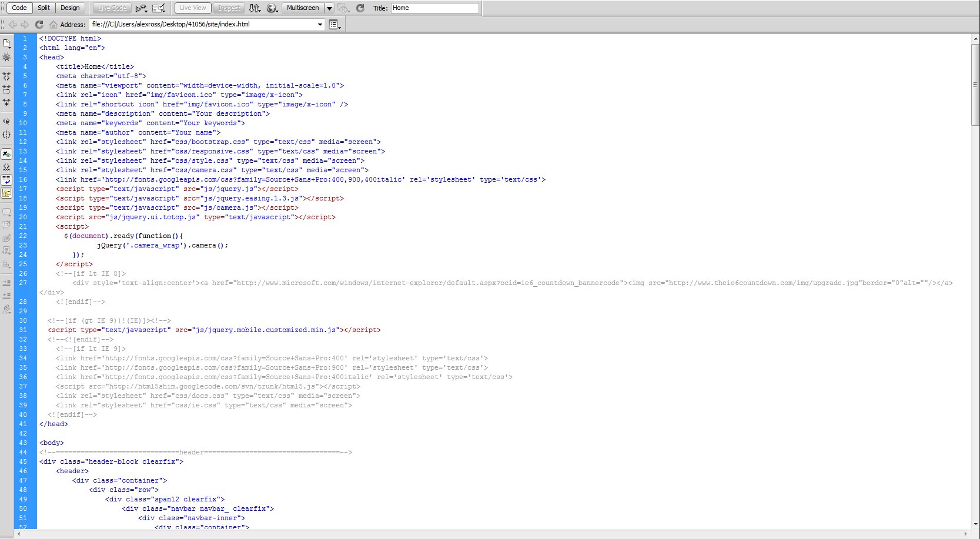Click the Balance Braces icon
The height and width of the screenshot is (539, 980).
[6, 135]
